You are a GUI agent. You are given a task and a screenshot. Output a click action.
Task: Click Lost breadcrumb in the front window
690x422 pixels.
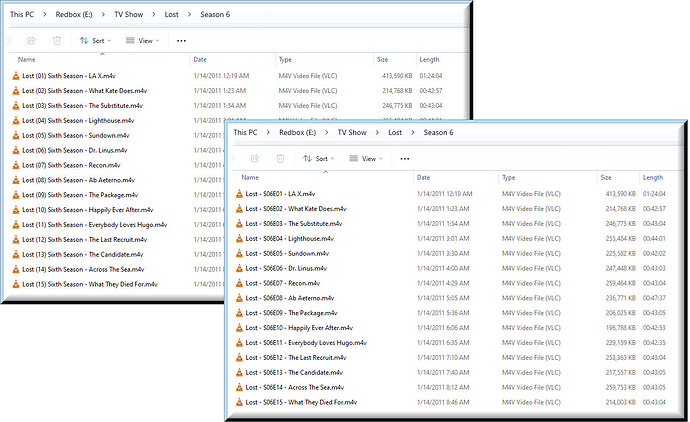395,132
